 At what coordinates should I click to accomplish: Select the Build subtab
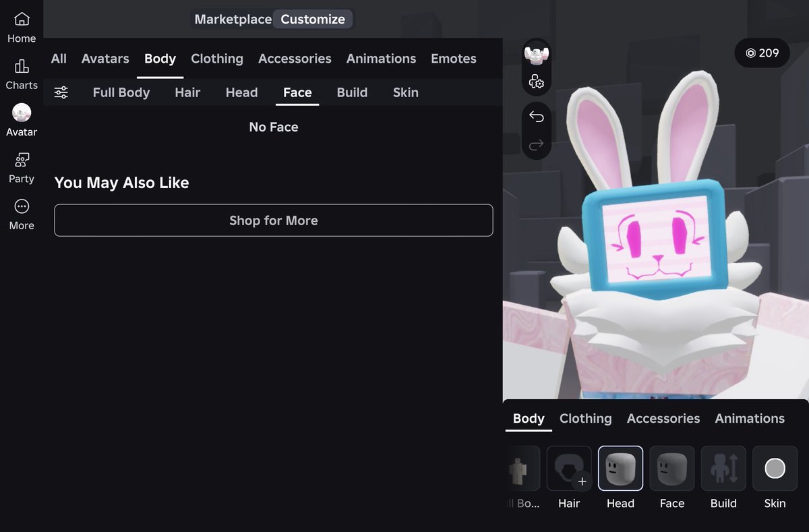[x=352, y=92]
